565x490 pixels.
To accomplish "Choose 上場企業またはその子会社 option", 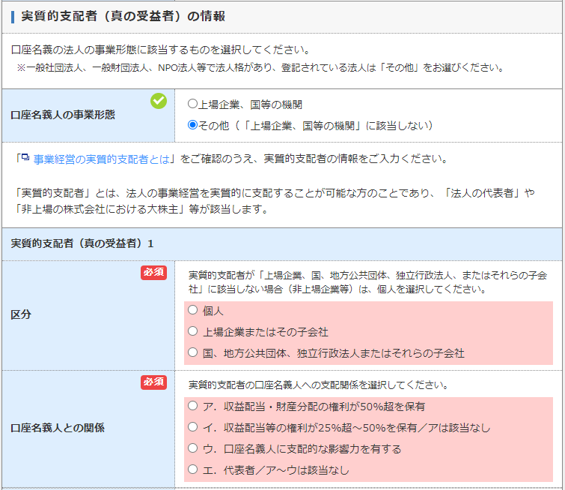I will pos(193,331).
